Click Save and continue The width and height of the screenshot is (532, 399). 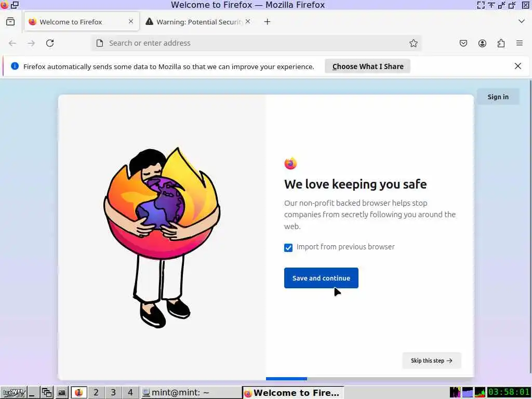[321, 278]
